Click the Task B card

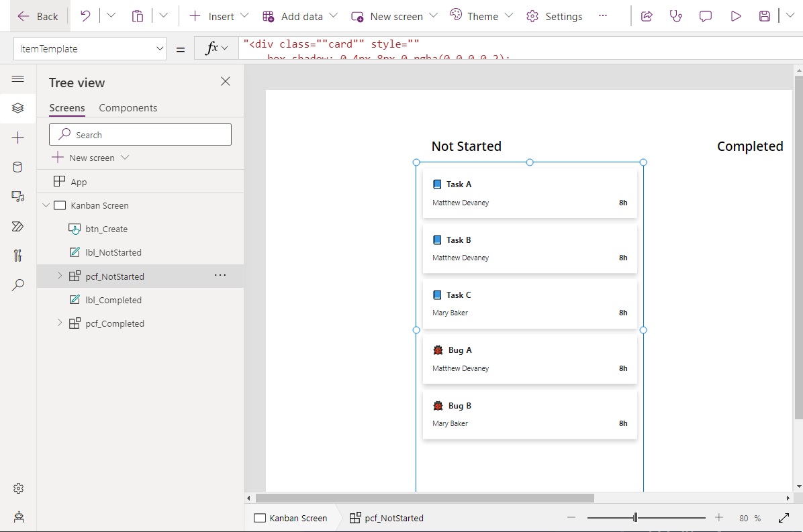[530, 248]
